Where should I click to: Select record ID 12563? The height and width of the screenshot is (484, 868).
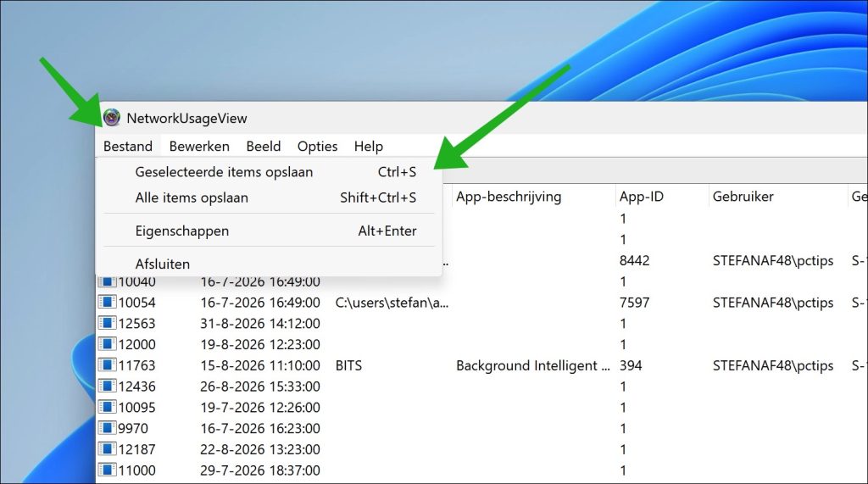coord(136,324)
